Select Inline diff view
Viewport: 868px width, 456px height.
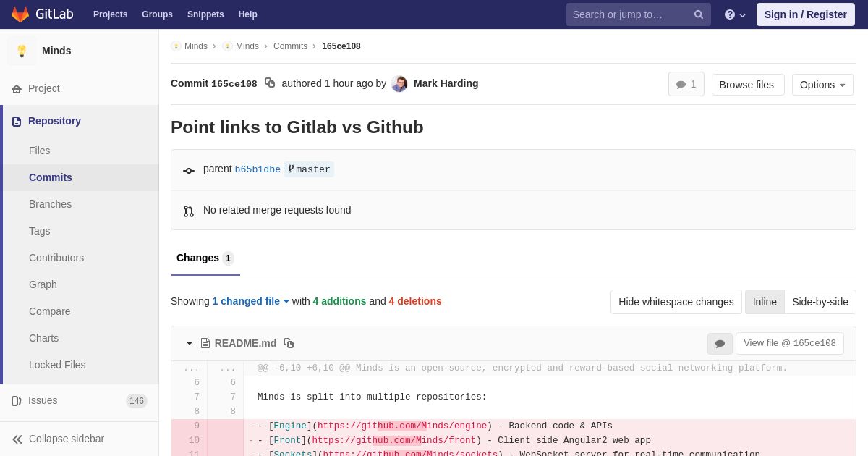point(765,302)
